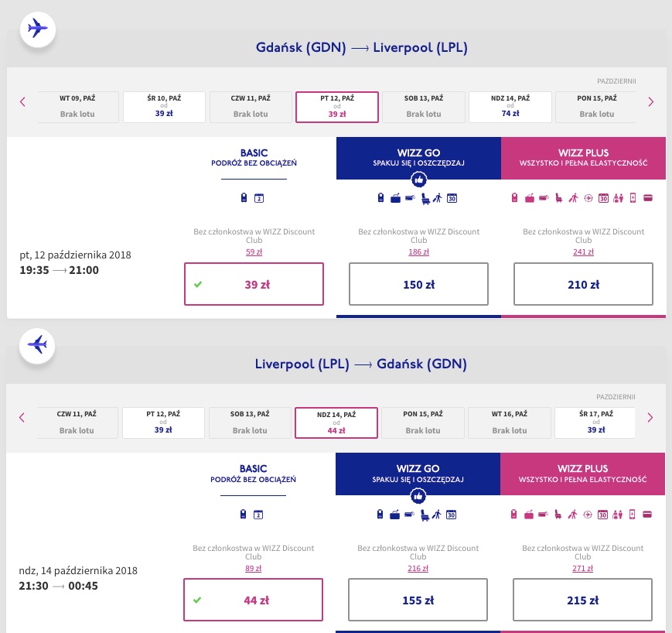The image size is (672, 633).
Task: Show later outbound dates with right arrow
Action: 650,101
